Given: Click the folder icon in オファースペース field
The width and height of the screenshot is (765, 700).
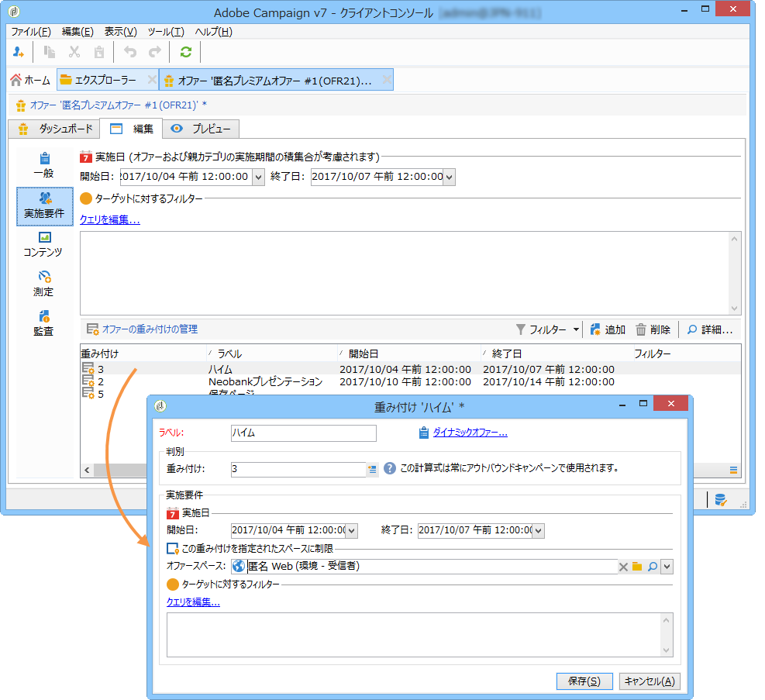Looking at the screenshot, I should [x=637, y=567].
